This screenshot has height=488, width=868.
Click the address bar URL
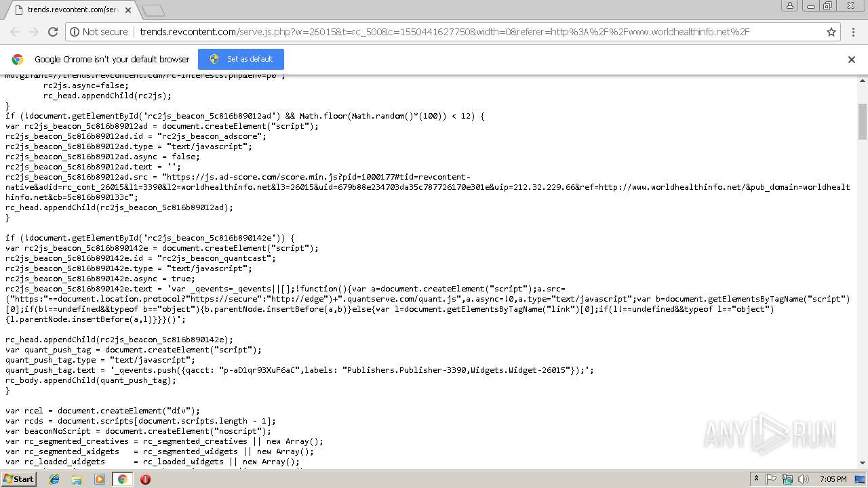pyautogui.click(x=444, y=32)
